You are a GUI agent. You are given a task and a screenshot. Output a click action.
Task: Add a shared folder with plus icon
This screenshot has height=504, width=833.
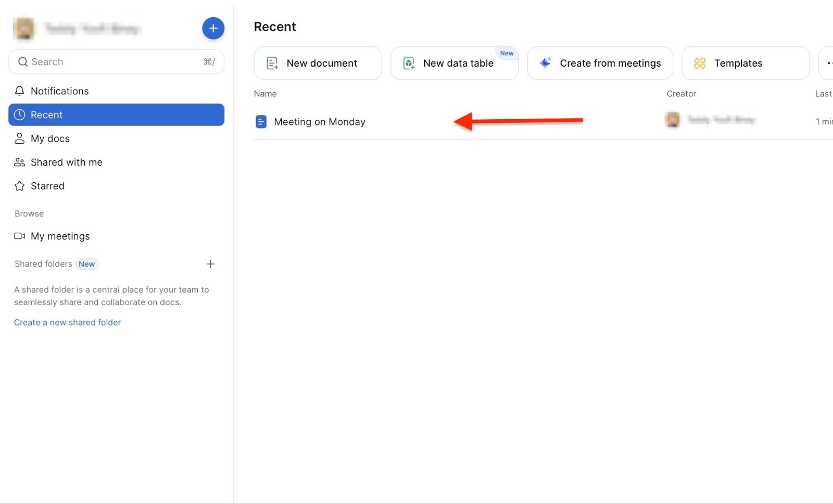click(x=210, y=264)
